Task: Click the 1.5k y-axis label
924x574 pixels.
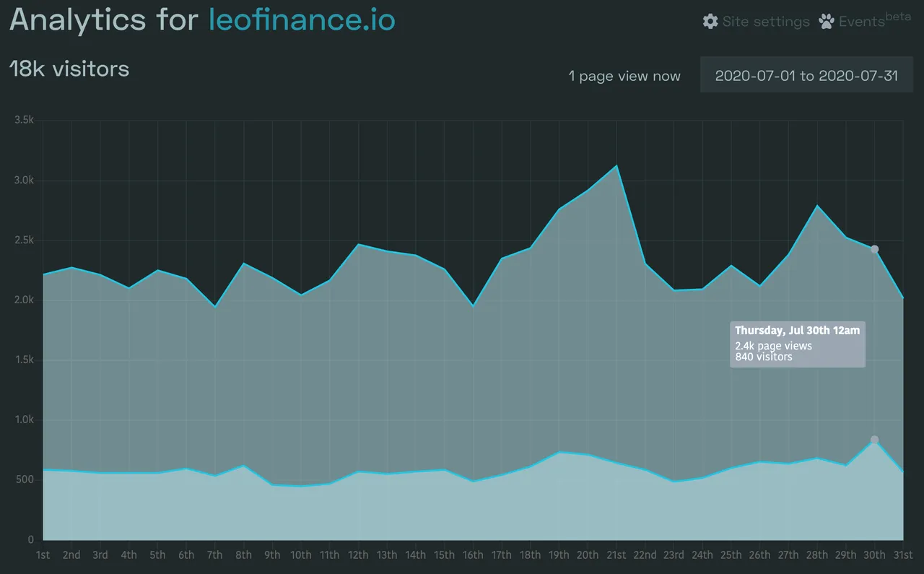Action: (x=24, y=360)
